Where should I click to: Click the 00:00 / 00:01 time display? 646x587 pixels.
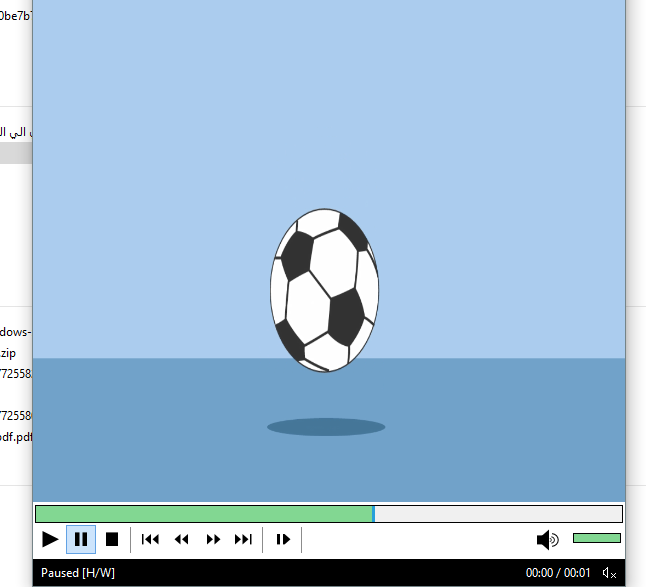pos(558,573)
